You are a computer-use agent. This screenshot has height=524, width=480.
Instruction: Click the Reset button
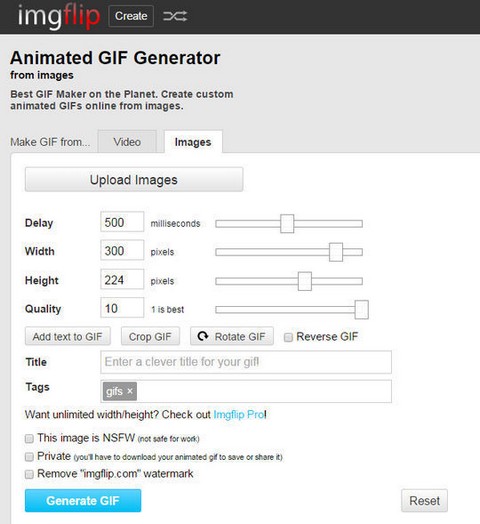(x=425, y=501)
